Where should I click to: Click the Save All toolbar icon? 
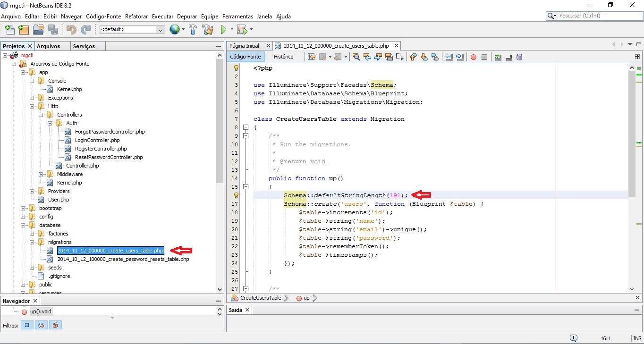[52, 29]
